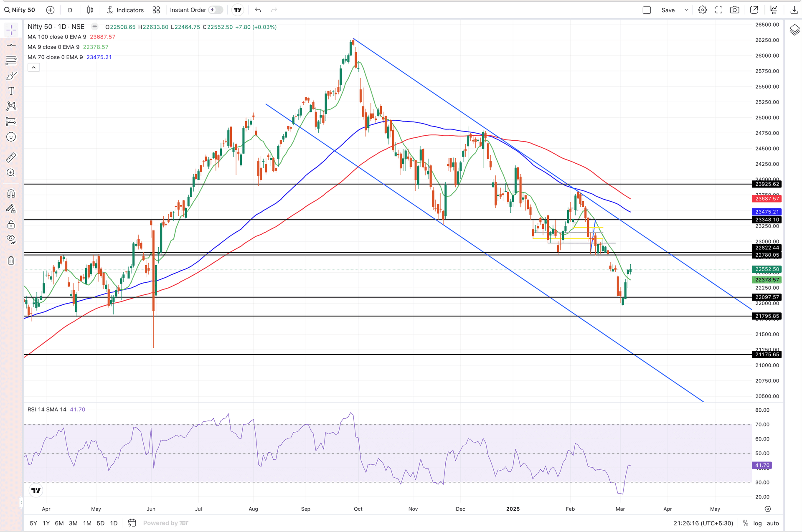Screen dimensions: 802x532
Task: Click the Save button
Action: click(x=668, y=10)
